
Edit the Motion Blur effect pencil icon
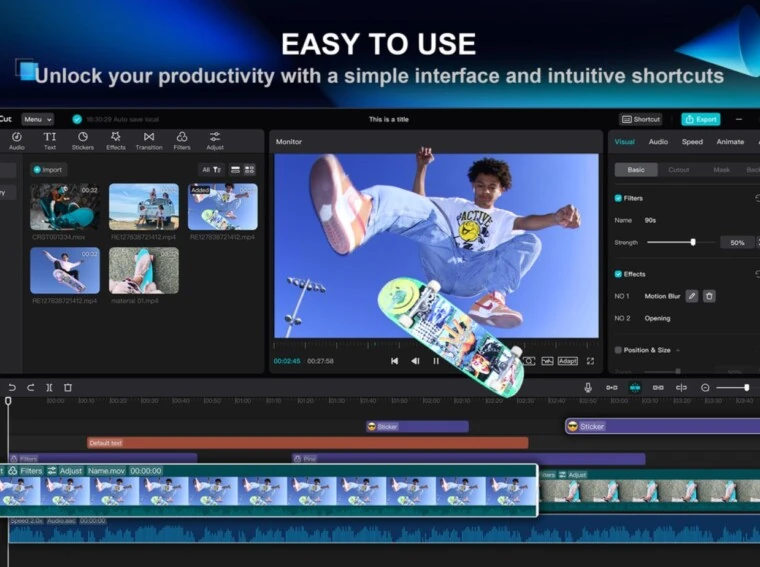pyautogui.click(x=692, y=296)
